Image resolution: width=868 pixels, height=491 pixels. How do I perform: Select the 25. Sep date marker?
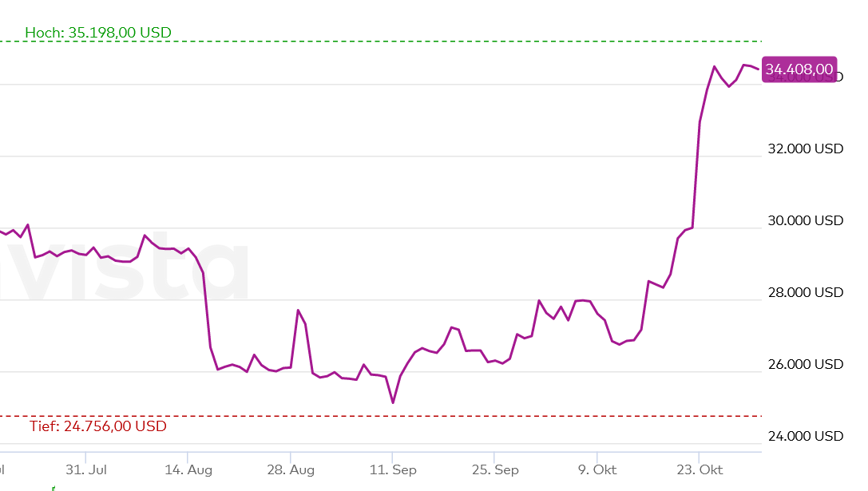(495, 469)
